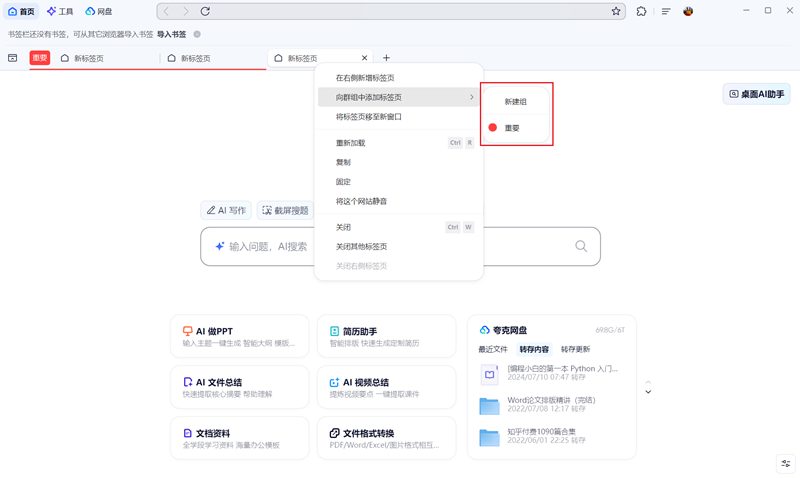This screenshot has width=800, height=478.
Task: Open the 向群组中添加标签页 submenu
Action: [398, 97]
